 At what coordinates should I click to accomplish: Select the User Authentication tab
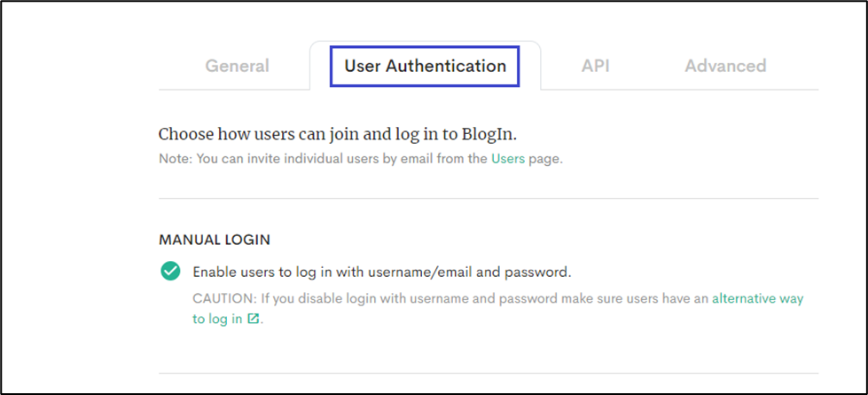[x=425, y=66]
